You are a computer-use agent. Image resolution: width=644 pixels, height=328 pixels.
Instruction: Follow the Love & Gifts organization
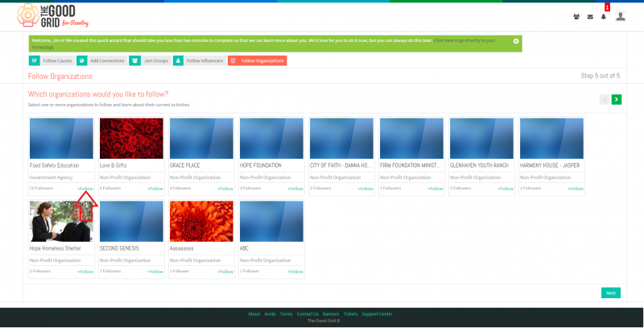[x=155, y=189]
